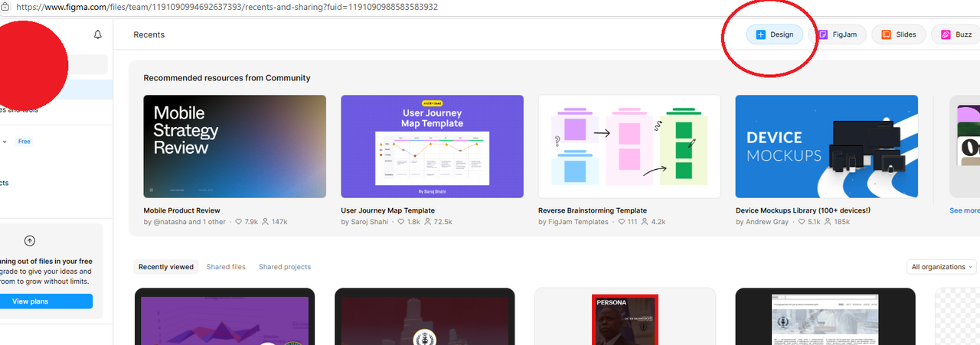Create a new Buzz file
The height and width of the screenshot is (345, 980).
(x=957, y=34)
